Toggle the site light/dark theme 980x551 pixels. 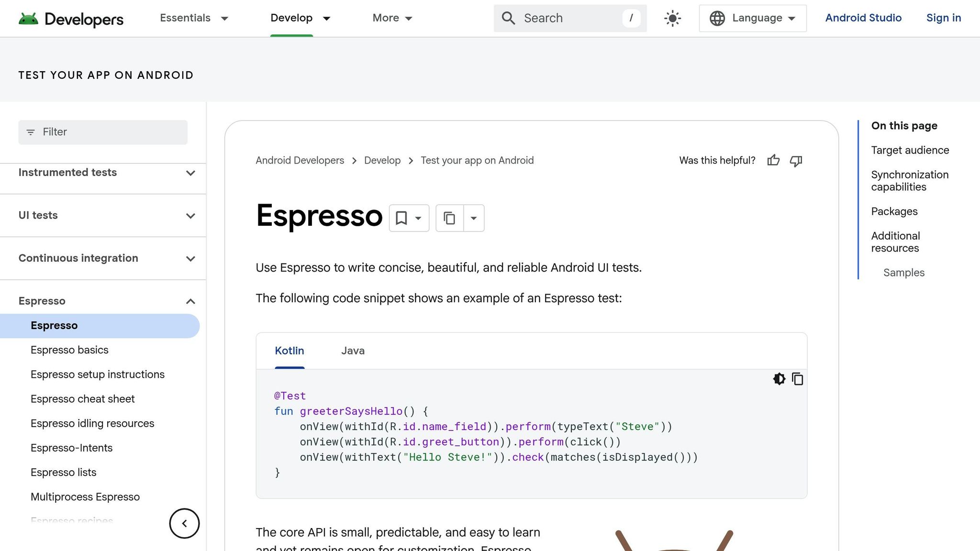[x=672, y=18]
